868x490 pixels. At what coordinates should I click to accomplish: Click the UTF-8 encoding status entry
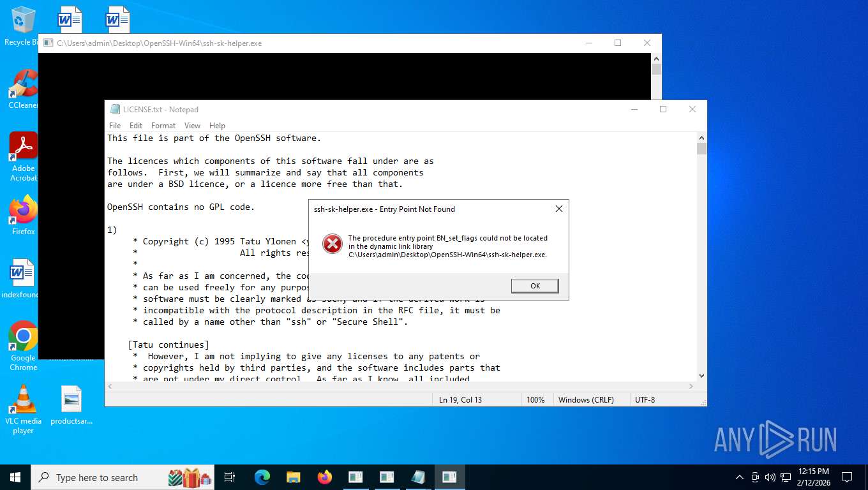[645, 400]
